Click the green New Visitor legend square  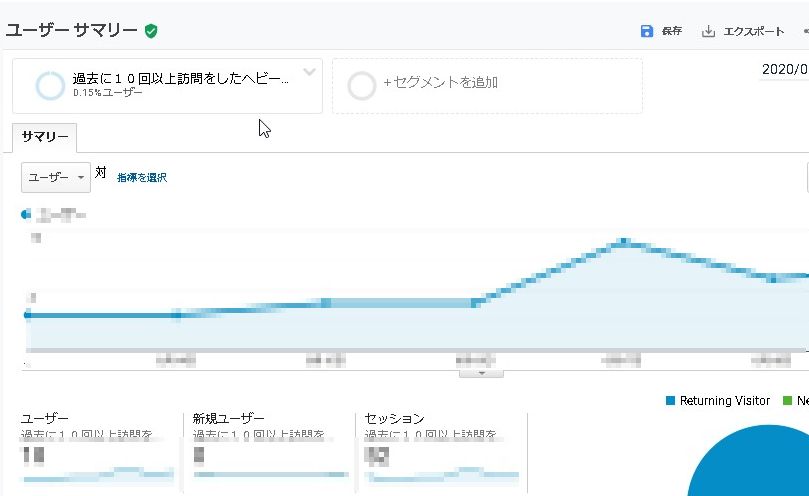tap(787, 401)
